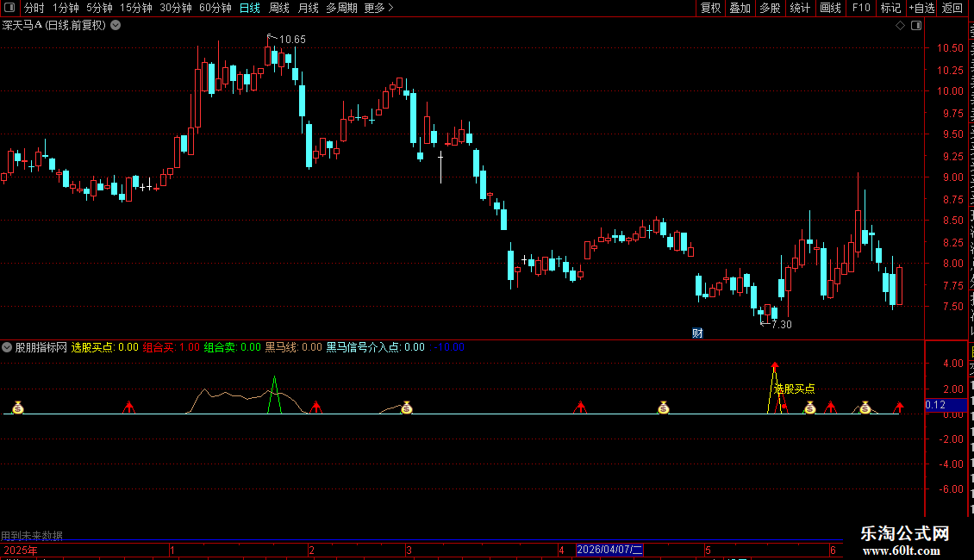Click the 10.65 high price label

coord(292,39)
